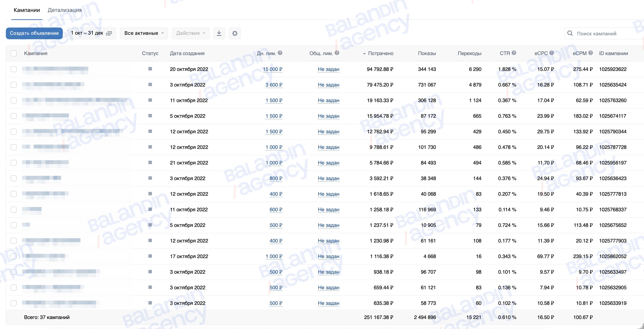Viewport: 644px width, 329px height.
Task: Toggle the select-all campaigns checkbox
Action: (x=14, y=53)
